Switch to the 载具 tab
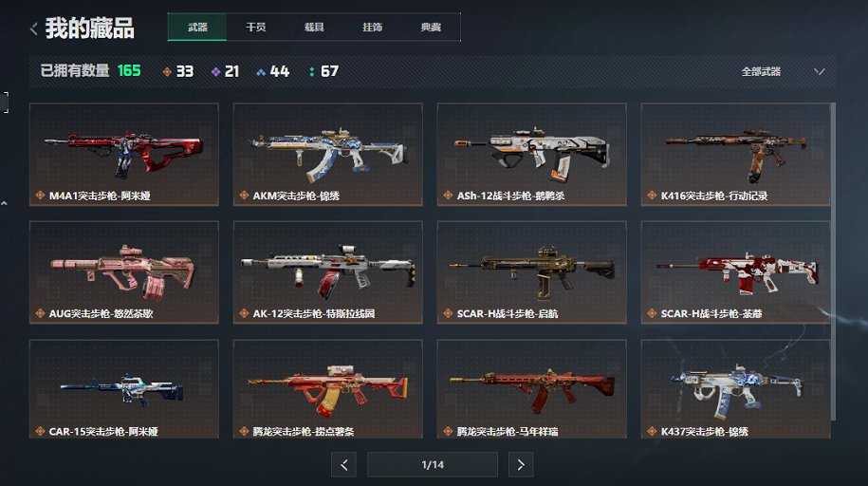This screenshot has width=868, height=486. pos(314,28)
